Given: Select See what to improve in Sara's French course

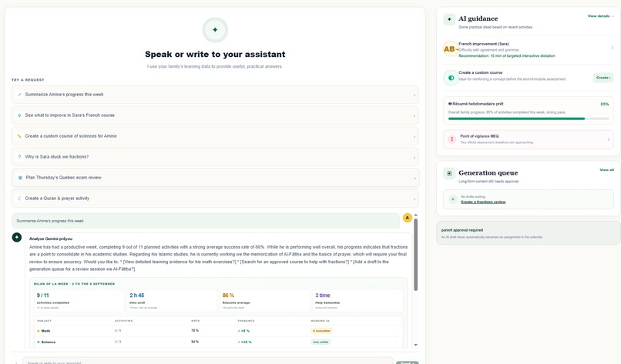Looking at the screenshot, I should 215,115.
